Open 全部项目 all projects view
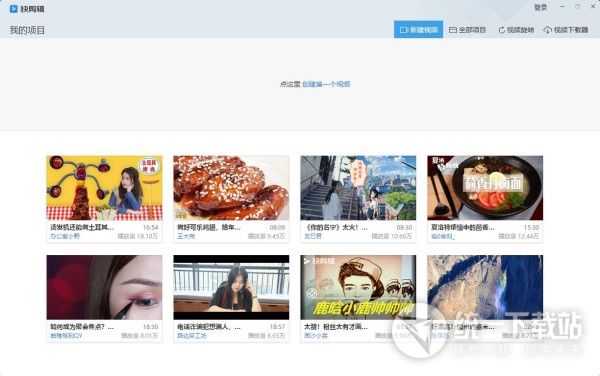 (x=467, y=30)
